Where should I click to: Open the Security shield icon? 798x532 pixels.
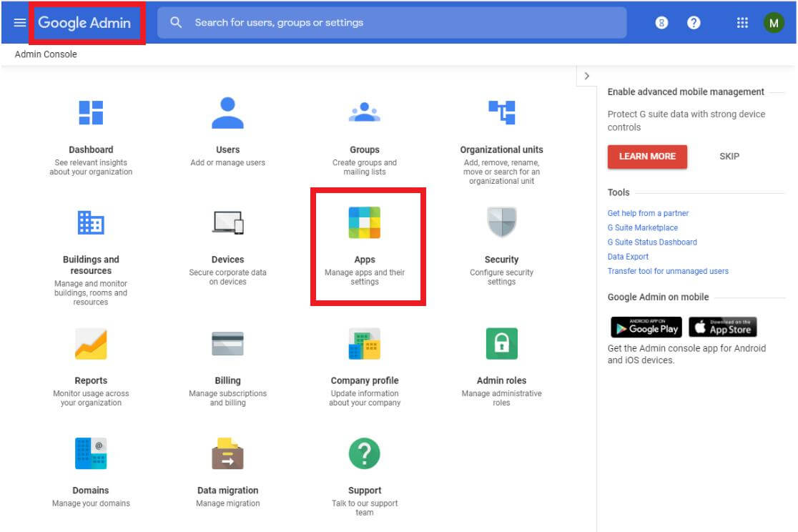click(x=502, y=222)
